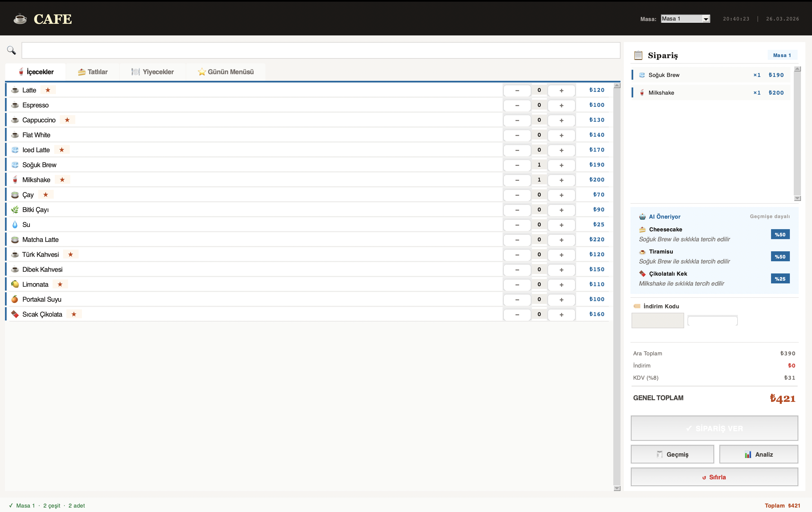
Task: Click the İndirim Kodu input field
Action: (x=657, y=320)
